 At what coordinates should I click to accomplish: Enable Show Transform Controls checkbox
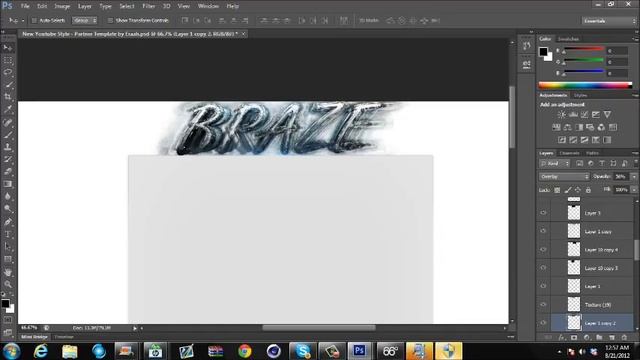pos(110,20)
